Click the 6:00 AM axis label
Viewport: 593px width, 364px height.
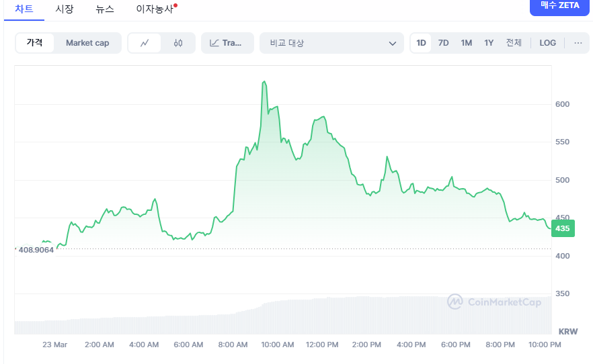point(188,345)
